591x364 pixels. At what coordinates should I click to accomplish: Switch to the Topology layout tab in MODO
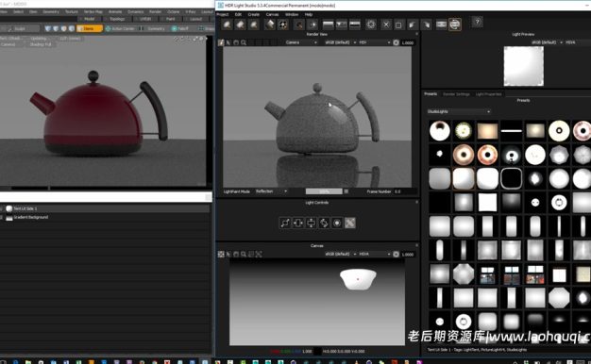117,19
